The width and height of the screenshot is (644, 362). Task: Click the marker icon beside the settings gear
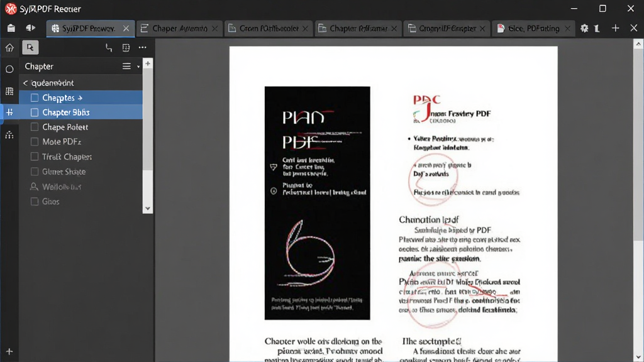click(x=597, y=28)
